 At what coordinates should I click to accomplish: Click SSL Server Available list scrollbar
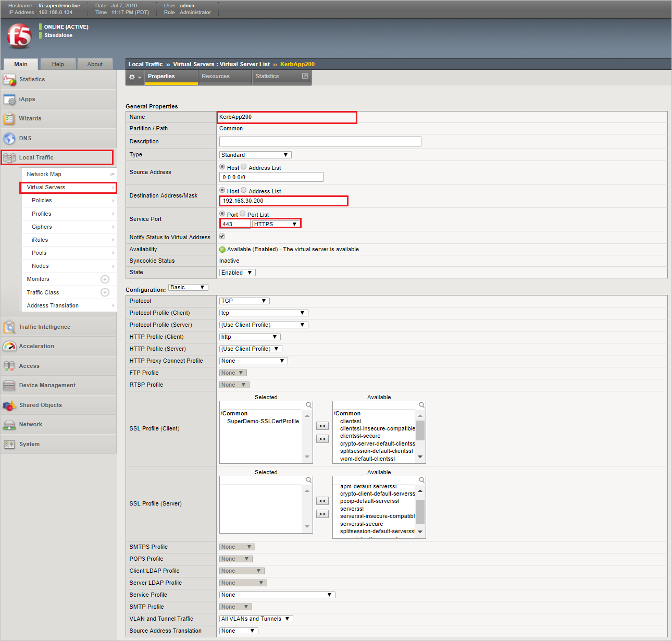(420, 511)
